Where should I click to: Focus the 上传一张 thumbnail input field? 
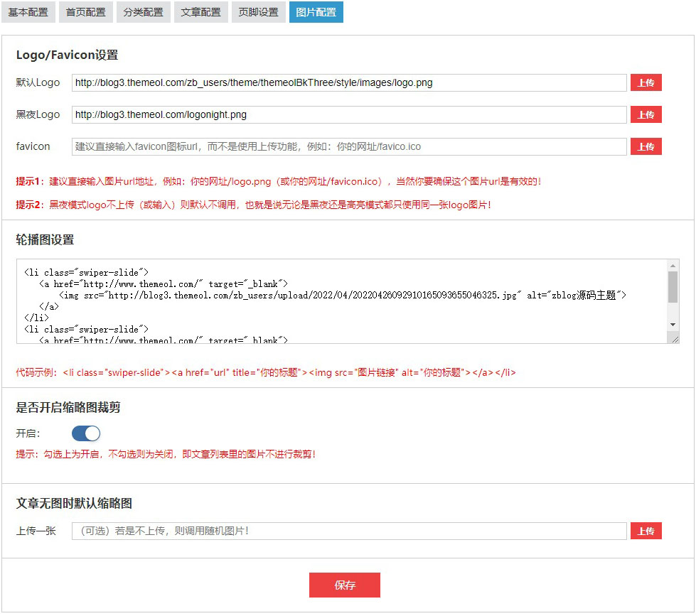[x=348, y=531]
